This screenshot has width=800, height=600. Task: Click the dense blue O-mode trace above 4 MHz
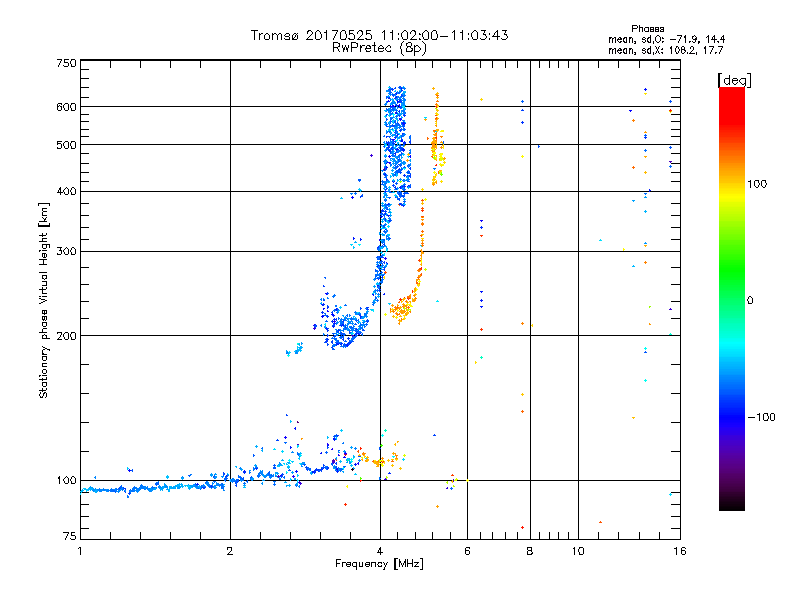tap(396, 140)
